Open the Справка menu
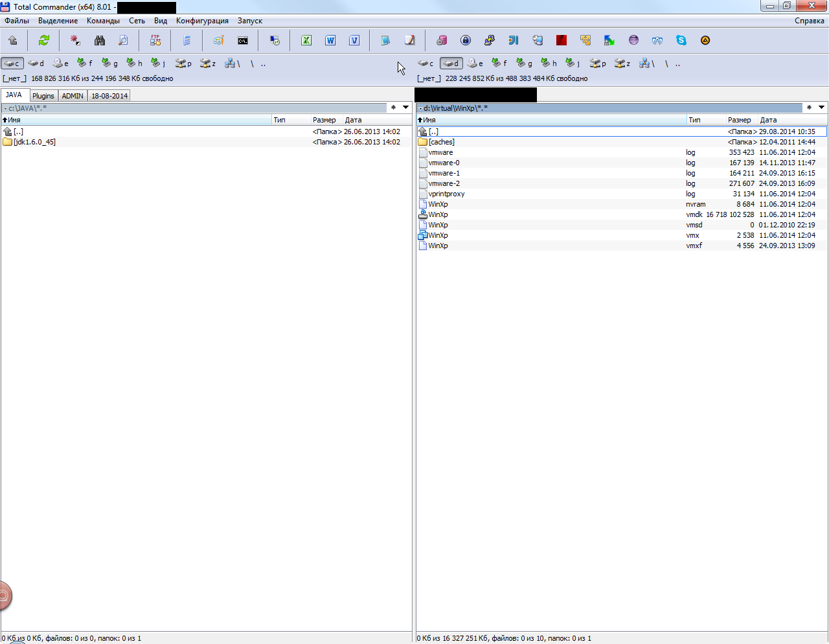The height and width of the screenshot is (644, 829). (810, 21)
